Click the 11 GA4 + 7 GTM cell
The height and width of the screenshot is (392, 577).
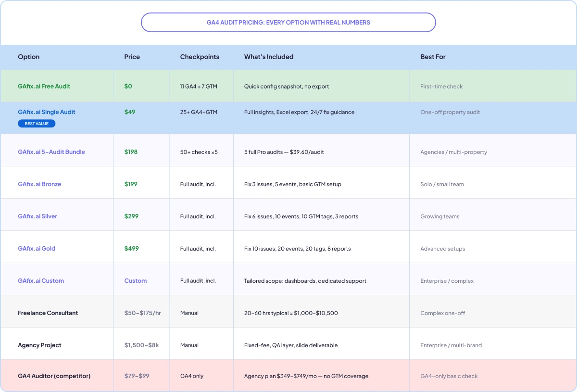(x=200, y=87)
